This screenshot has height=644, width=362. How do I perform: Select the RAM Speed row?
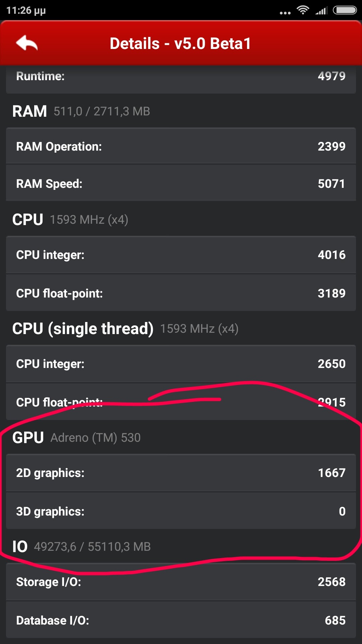(x=181, y=183)
